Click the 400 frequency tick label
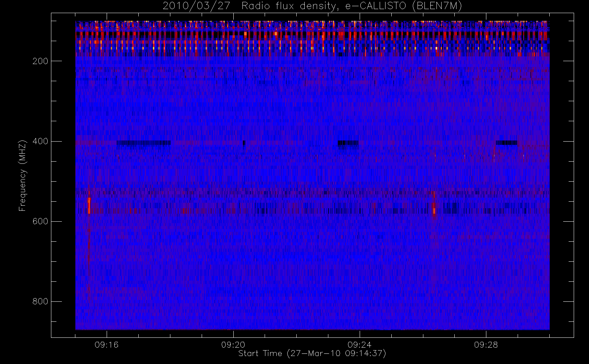 click(x=40, y=141)
